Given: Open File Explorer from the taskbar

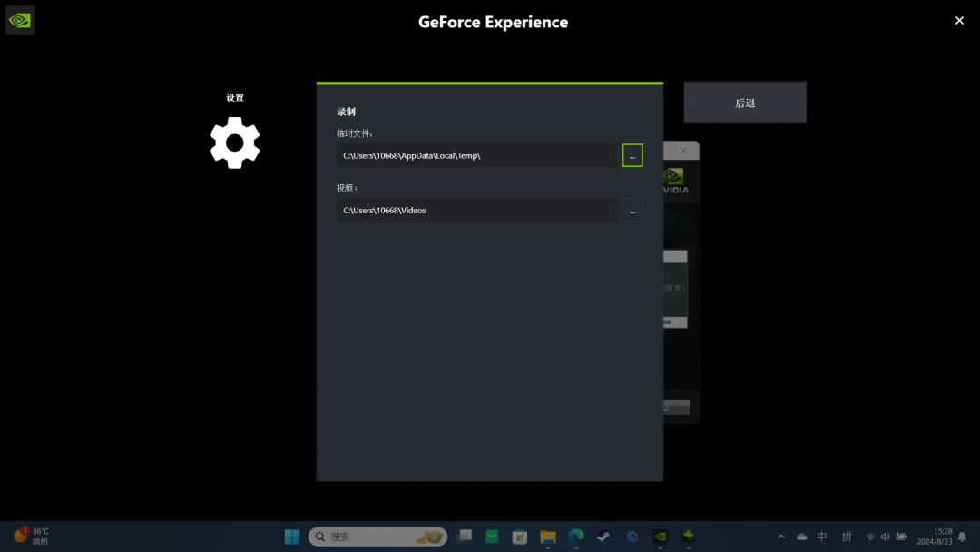Looking at the screenshot, I should (548, 537).
